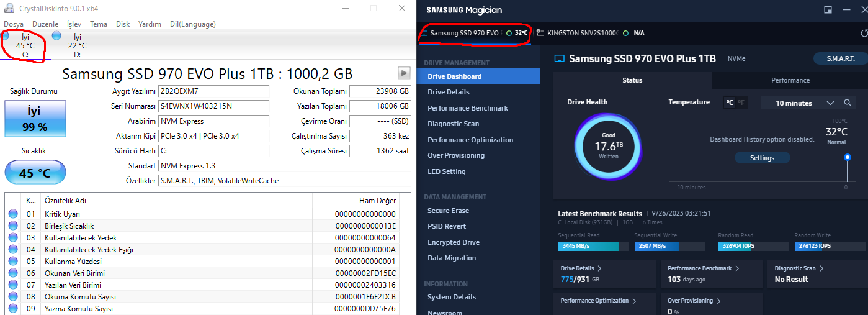The height and width of the screenshot is (315, 868).
Task: Click the status orb for Yazma Komutu Sayısı row
Action: point(13,308)
